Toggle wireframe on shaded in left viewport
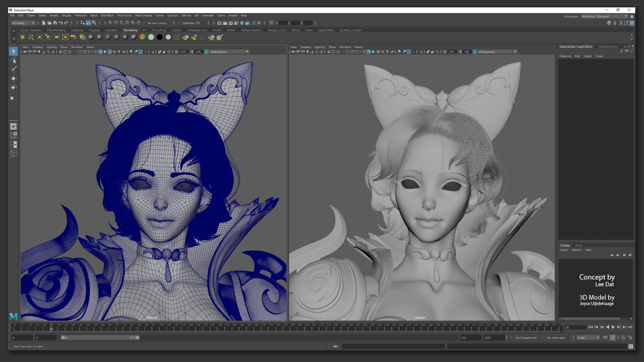 pyautogui.click(x=110, y=52)
